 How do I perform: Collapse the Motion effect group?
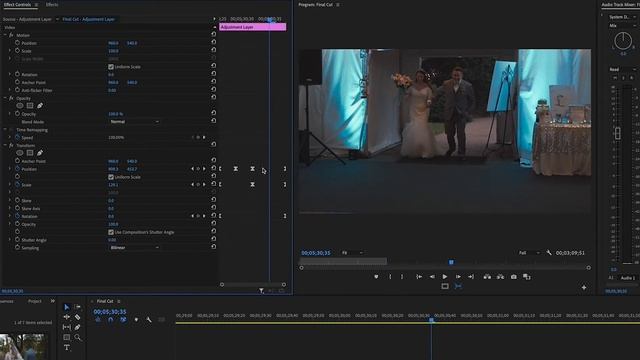[5, 35]
